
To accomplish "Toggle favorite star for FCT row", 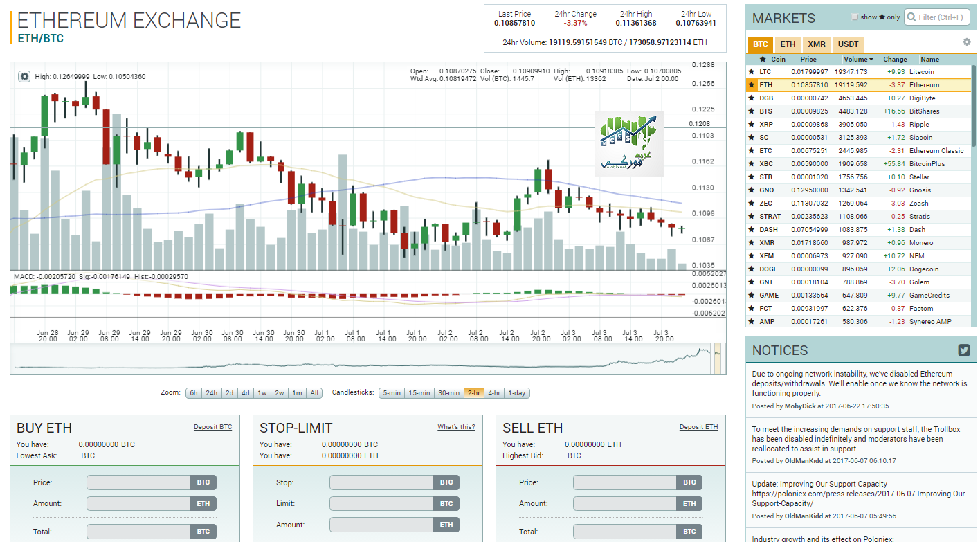I will pos(751,308).
